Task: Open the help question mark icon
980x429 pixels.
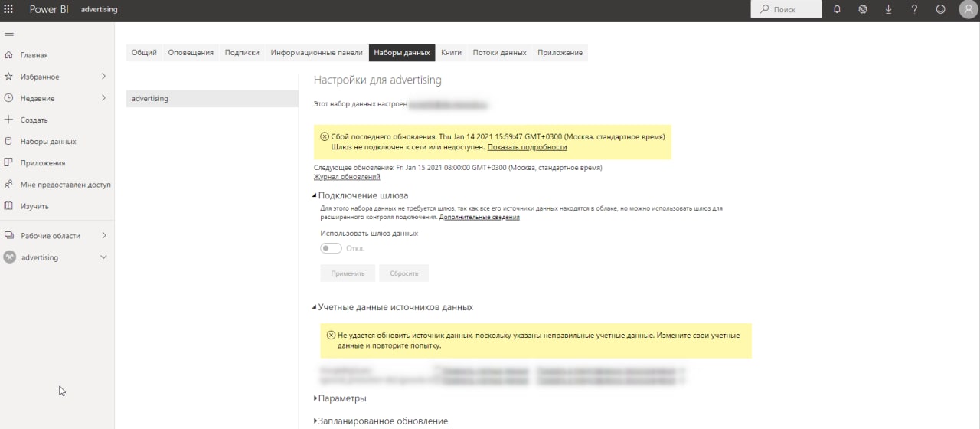Action: point(915,9)
